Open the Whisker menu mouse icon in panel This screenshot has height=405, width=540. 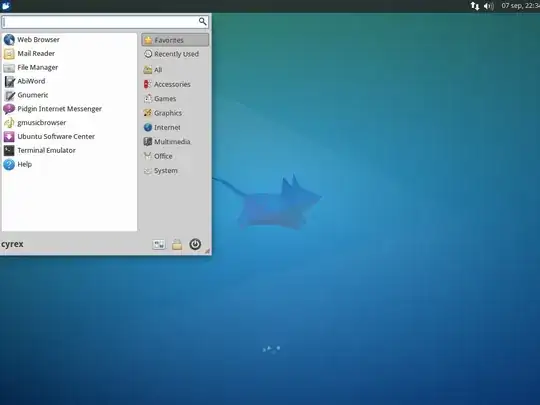click(6, 6)
